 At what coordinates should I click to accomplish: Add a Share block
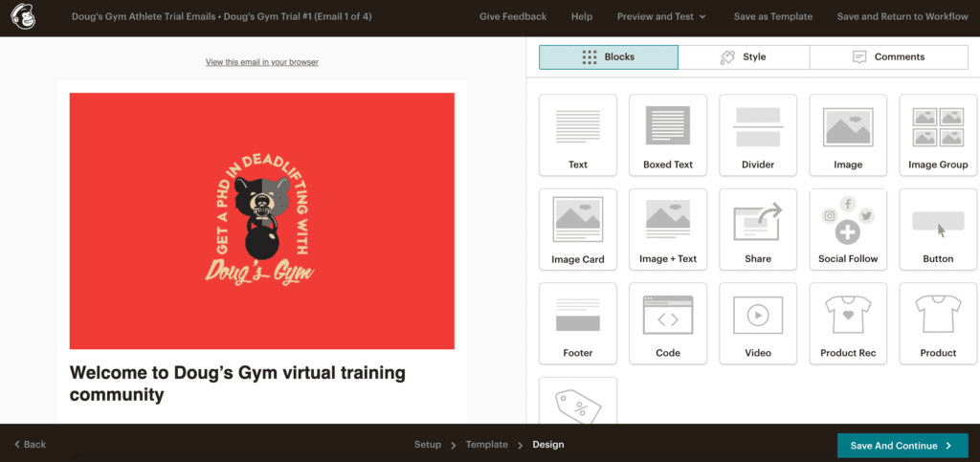coord(758,230)
